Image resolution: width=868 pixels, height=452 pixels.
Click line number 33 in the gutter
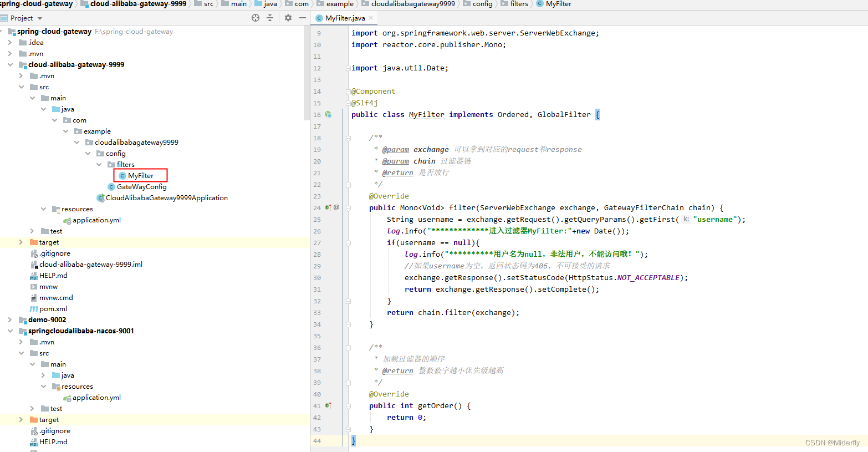317,313
